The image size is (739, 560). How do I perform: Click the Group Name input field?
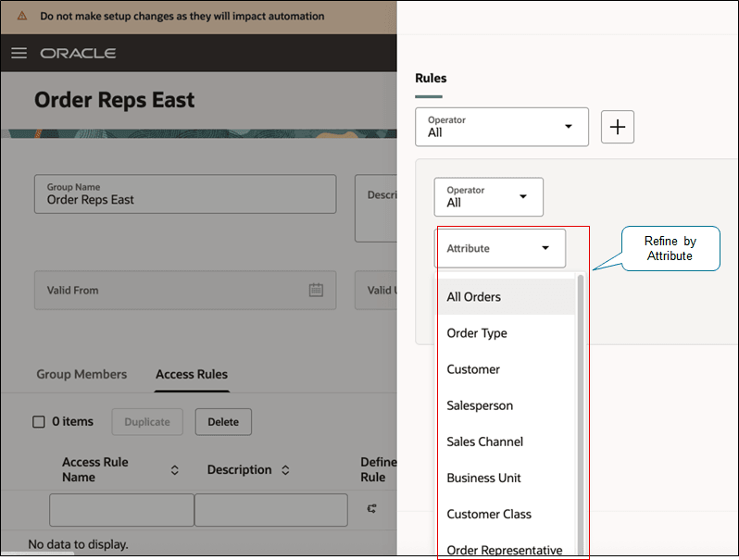pos(185,194)
